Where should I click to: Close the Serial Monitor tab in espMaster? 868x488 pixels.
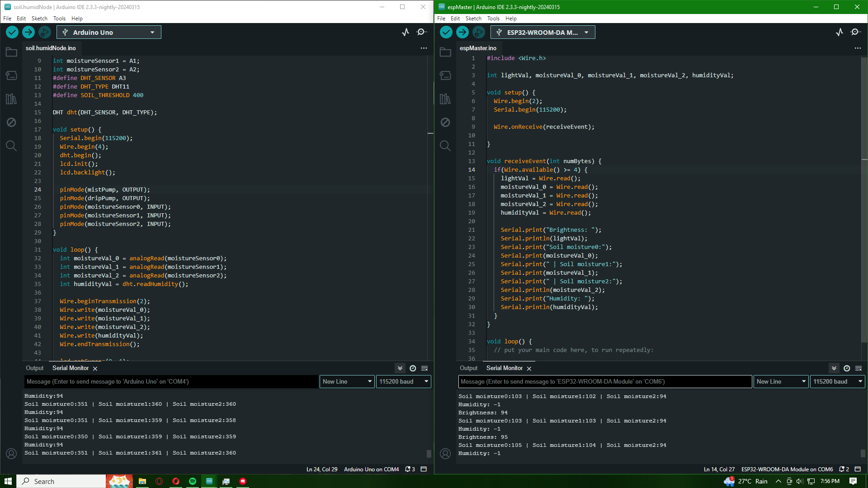pyautogui.click(x=529, y=369)
